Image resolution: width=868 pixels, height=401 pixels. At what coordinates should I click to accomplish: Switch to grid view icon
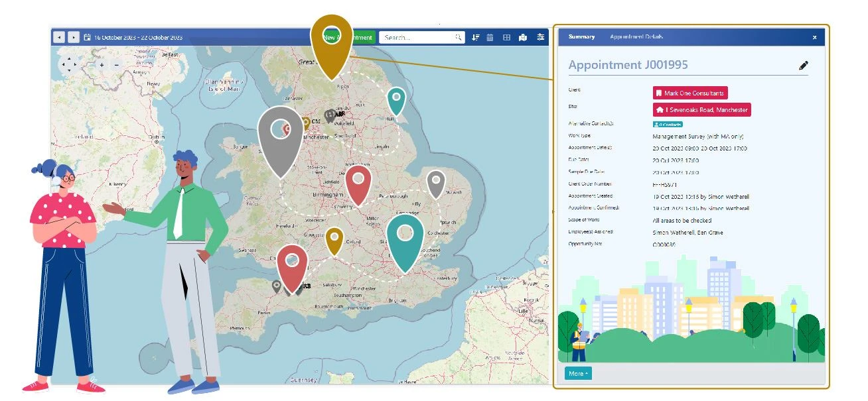point(506,38)
